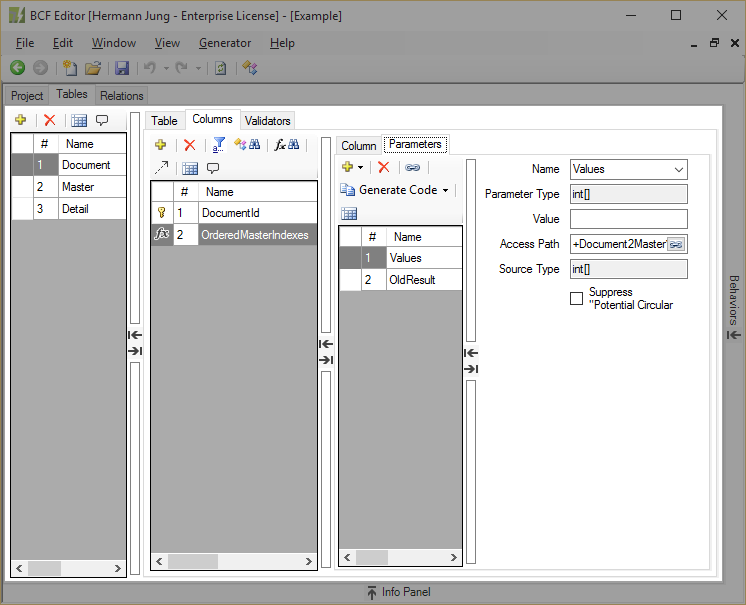Open the View menu

(x=167, y=43)
